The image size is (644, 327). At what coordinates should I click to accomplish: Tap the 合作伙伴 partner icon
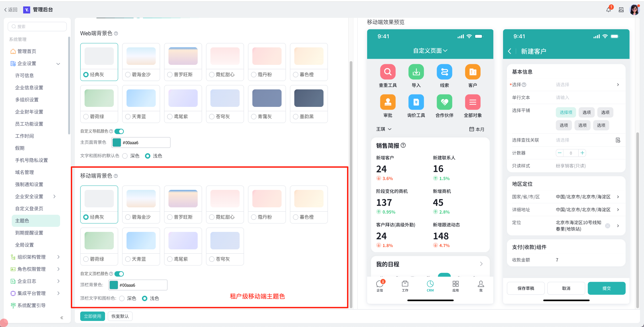coord(444,102)
